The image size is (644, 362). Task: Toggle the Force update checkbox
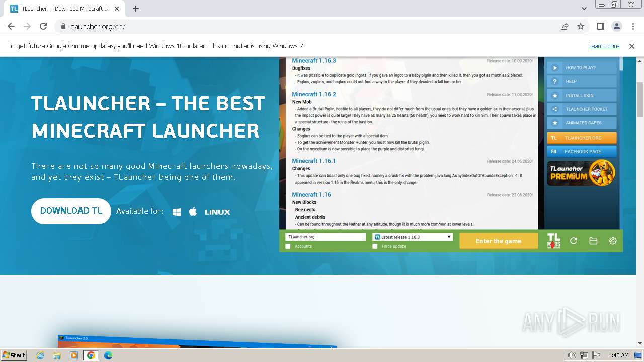click(375, 246)
